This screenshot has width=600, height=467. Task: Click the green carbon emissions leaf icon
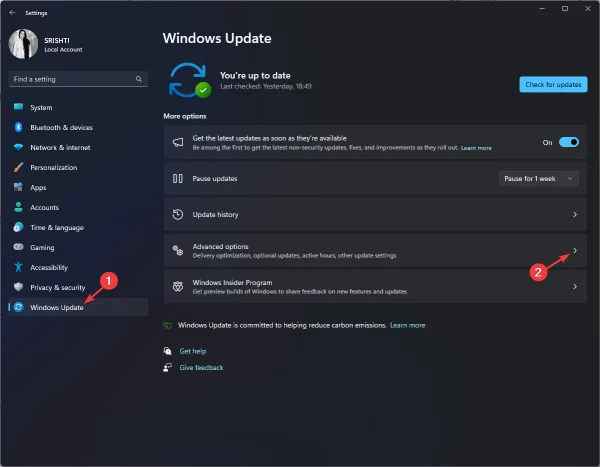pos(168,325)
